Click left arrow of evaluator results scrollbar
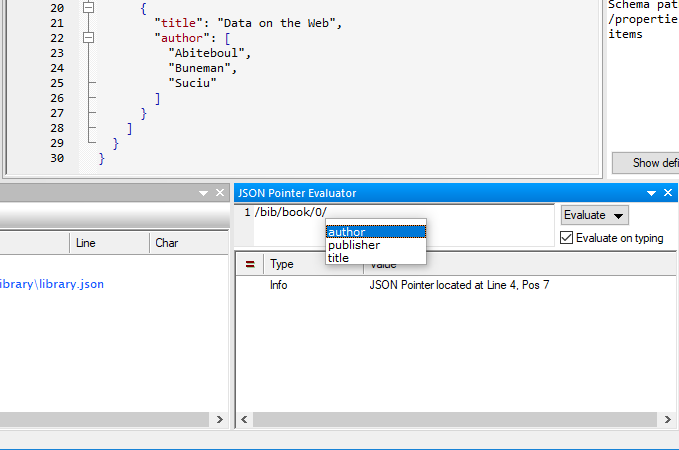Screen dimensions: 679x450 [244, 419]
